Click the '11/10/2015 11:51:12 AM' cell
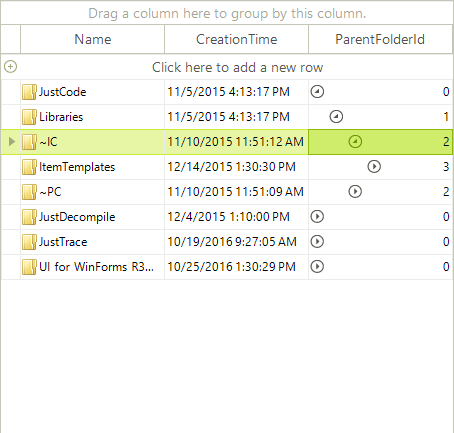Viewport: 454px width, 433px height. [x=236, y=142]
